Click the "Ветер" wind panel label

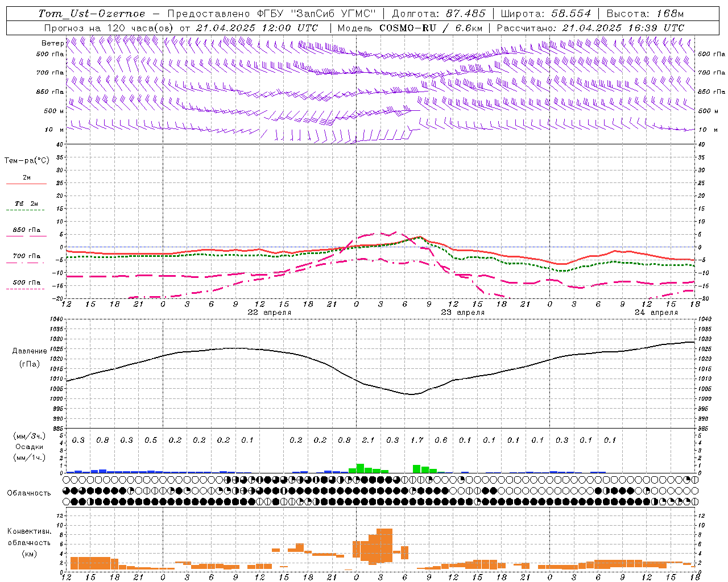click(52, 43)
